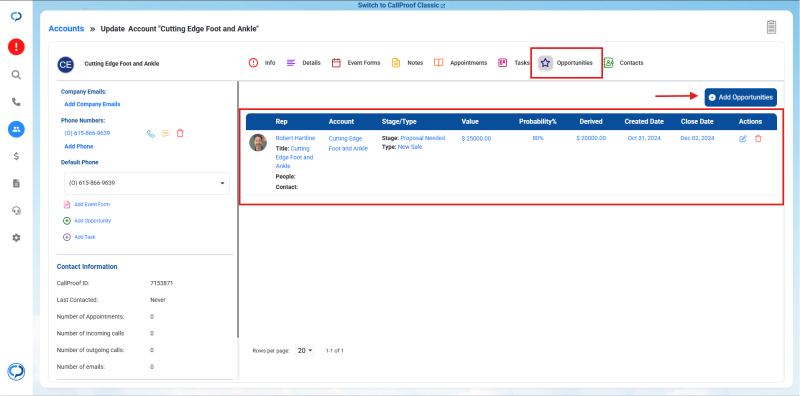The image size is (800, 396).
Task: Switch to the Opportunities tab
Action: [x=566, y=63]
